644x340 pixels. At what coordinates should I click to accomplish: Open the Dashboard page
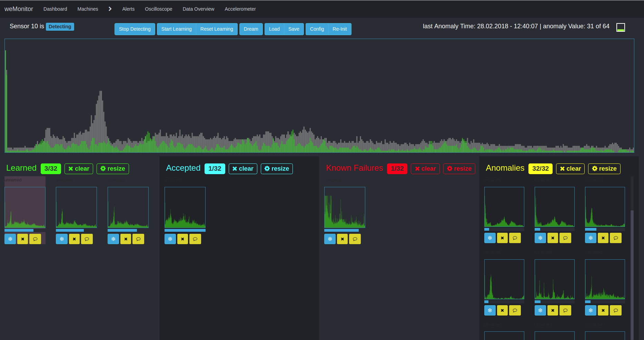[x=55, y=9]
